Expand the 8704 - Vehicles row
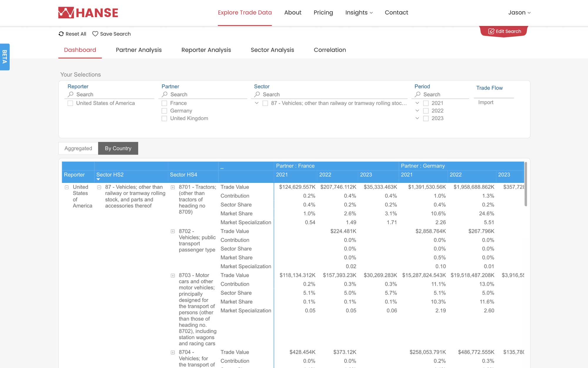The image size is (588, 368). tap(173, 352)
